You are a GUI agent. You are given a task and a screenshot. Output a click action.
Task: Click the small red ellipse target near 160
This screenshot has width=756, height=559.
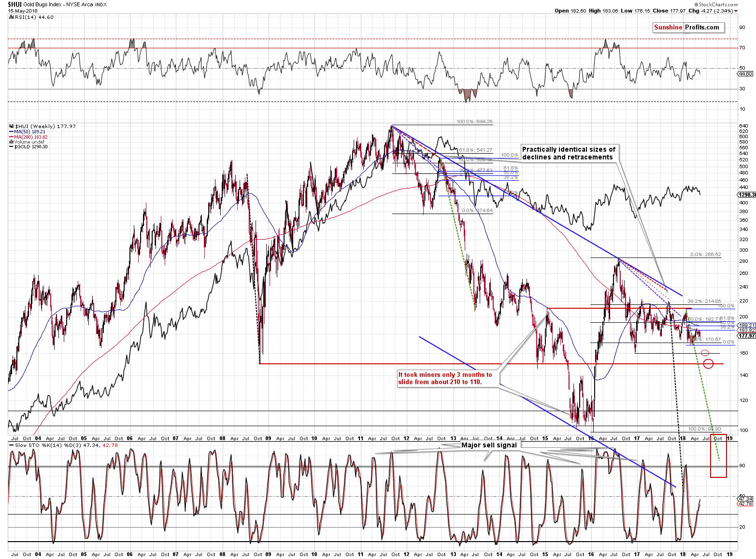point(705,353)
